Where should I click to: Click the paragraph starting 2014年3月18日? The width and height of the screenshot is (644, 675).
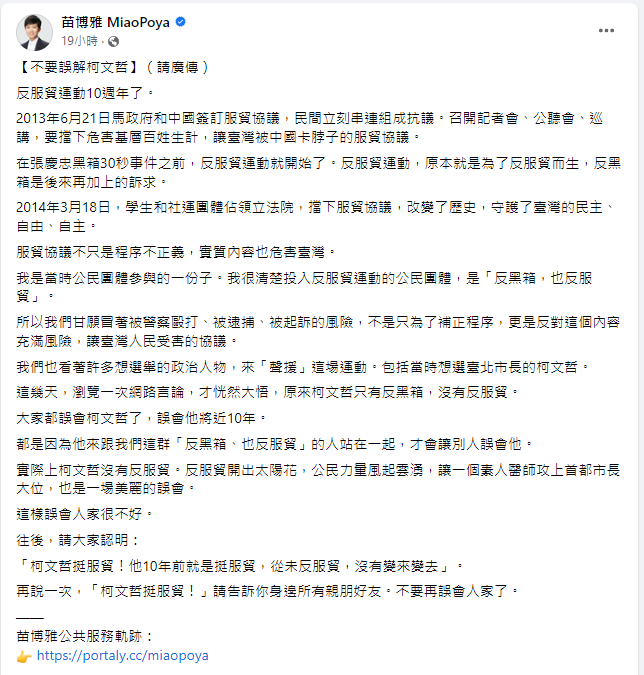coord(316,217)
